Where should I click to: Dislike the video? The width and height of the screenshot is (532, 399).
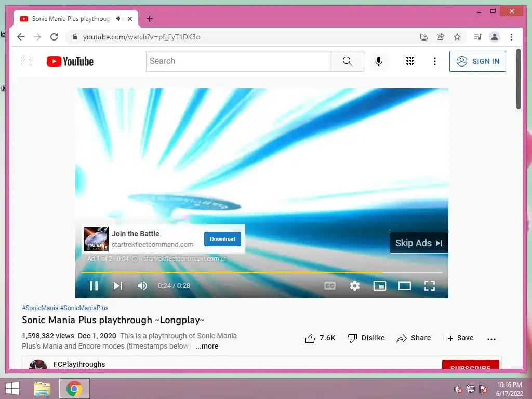(x=366, y=338)
